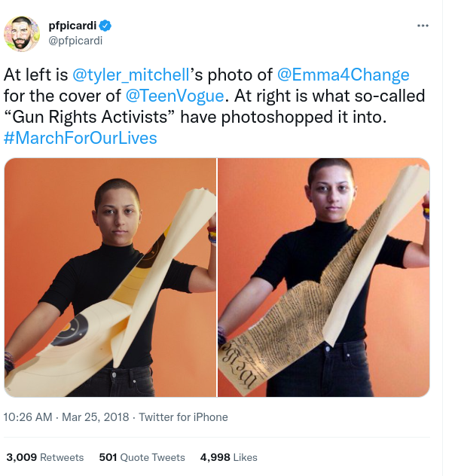This screenshot has height=476, width=455.
Task: View the right photoshopped image
Action: [x=324, y=277]
